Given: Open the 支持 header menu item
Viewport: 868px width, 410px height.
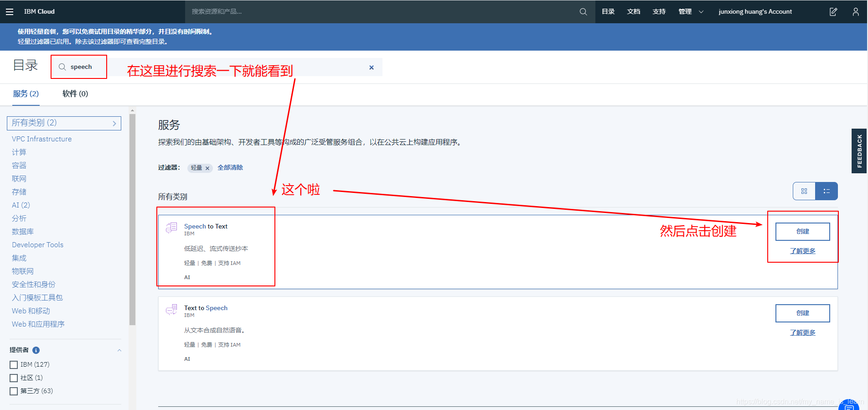Looking at the screenshot, I should tap(659, 12).
